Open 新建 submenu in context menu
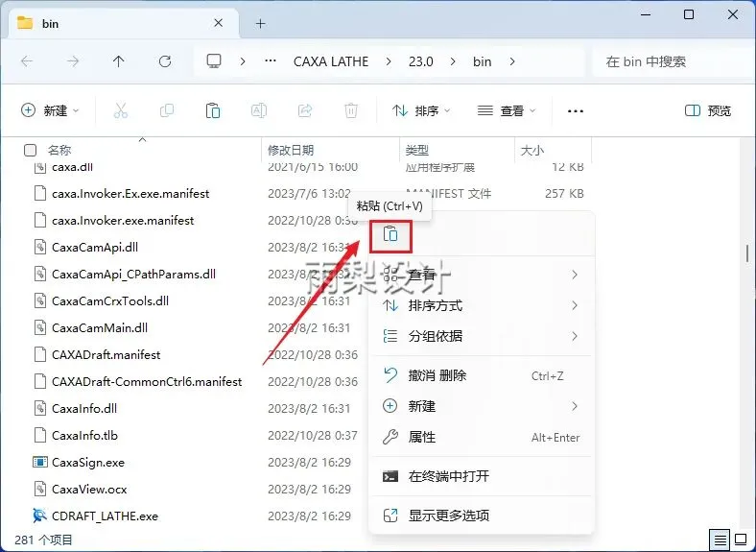 click(x=481, y=406)
